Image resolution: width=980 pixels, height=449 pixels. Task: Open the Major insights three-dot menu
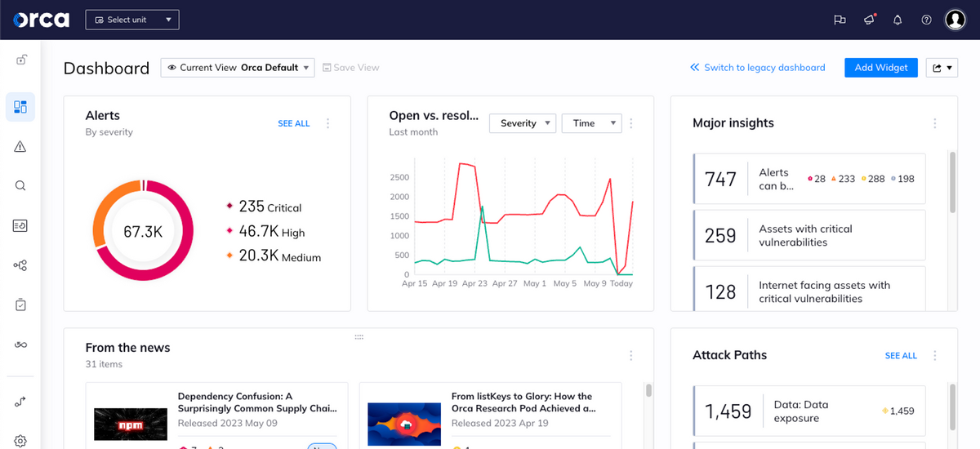coord(935,123)
